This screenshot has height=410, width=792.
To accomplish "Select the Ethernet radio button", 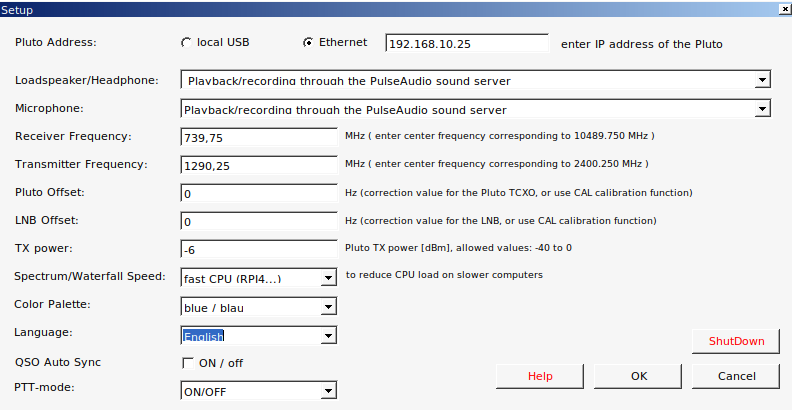I will pos(308,43).
